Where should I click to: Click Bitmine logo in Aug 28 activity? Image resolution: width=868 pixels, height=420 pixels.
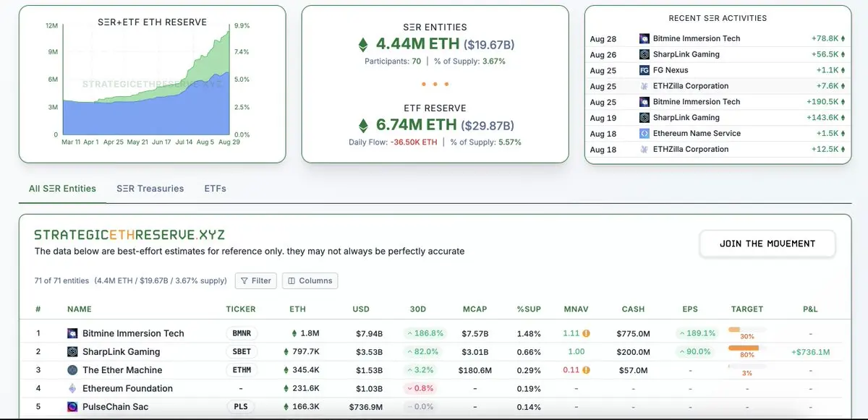point(644,38)
